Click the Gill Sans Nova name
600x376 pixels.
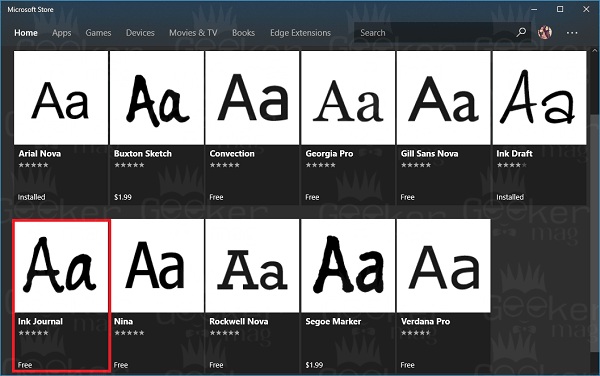pyautogui.click(x=429, y=154)
